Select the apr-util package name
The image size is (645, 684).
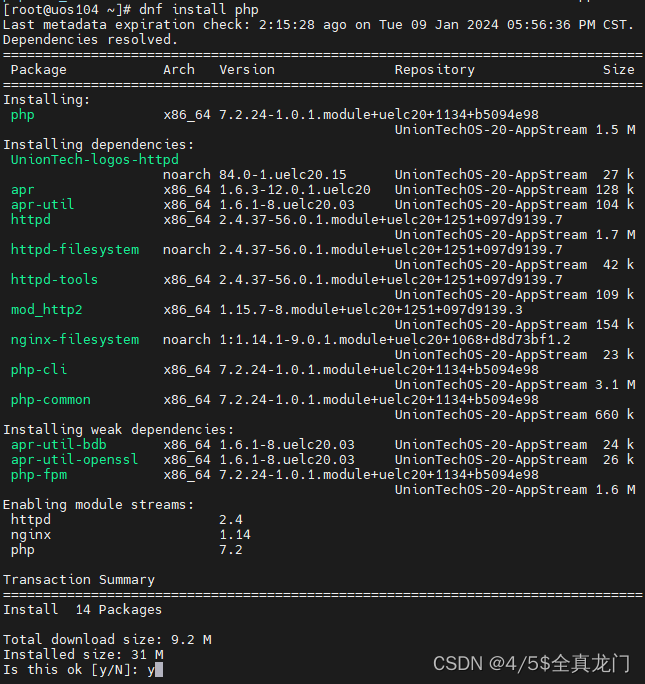42,205
